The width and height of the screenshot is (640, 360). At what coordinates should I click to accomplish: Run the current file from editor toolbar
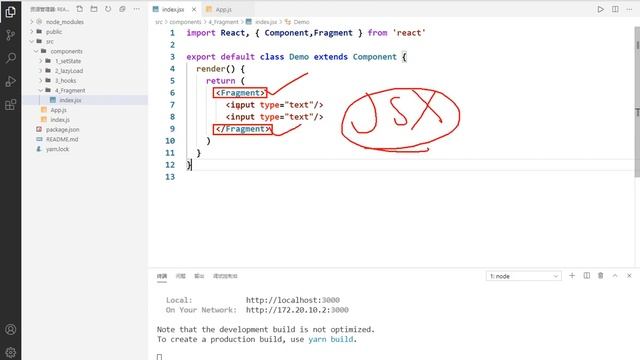tap(600, 9)
